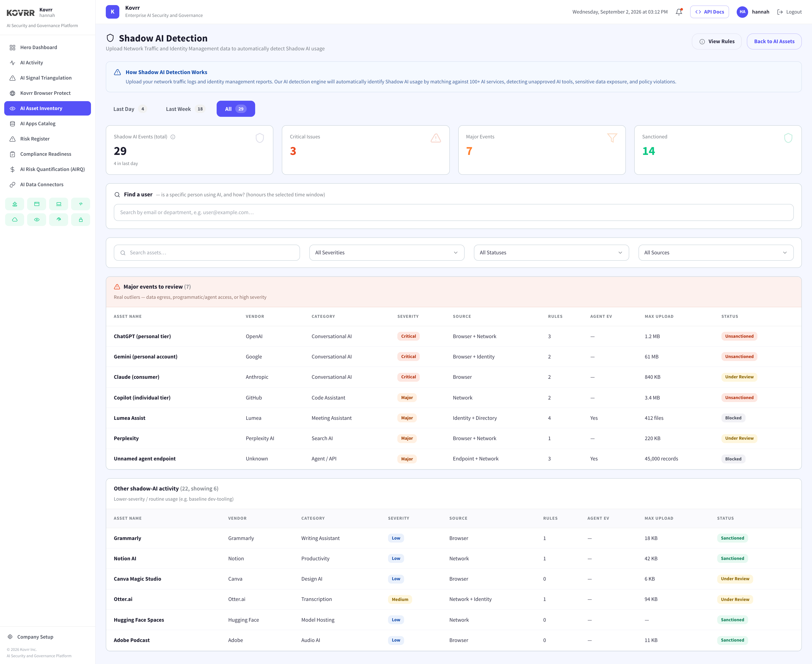This screenshot has width=812, height=664.
Task: Open the All Statuses dropdown
Action: tap(551, 252)
